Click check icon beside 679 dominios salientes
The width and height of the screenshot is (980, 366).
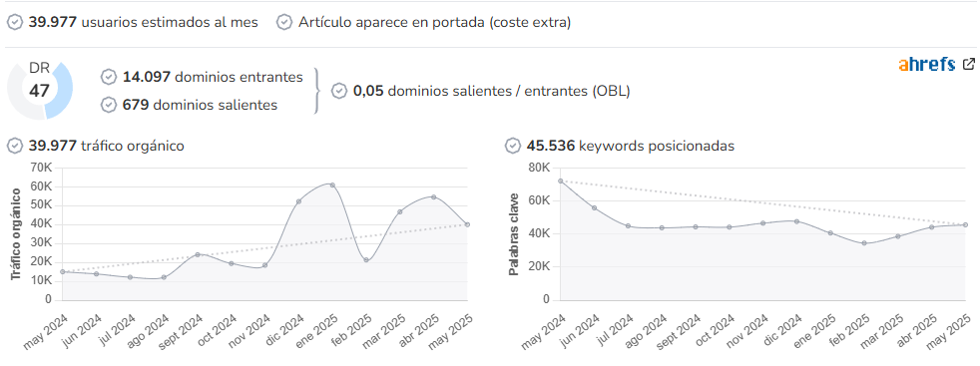(109, 105)
